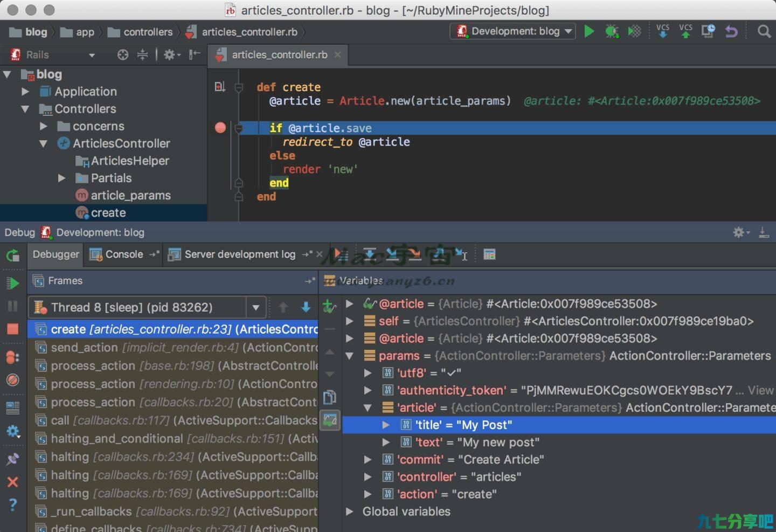The image size is (776, 532).
Task: Open project view settings gear
Action: (172, 54)
